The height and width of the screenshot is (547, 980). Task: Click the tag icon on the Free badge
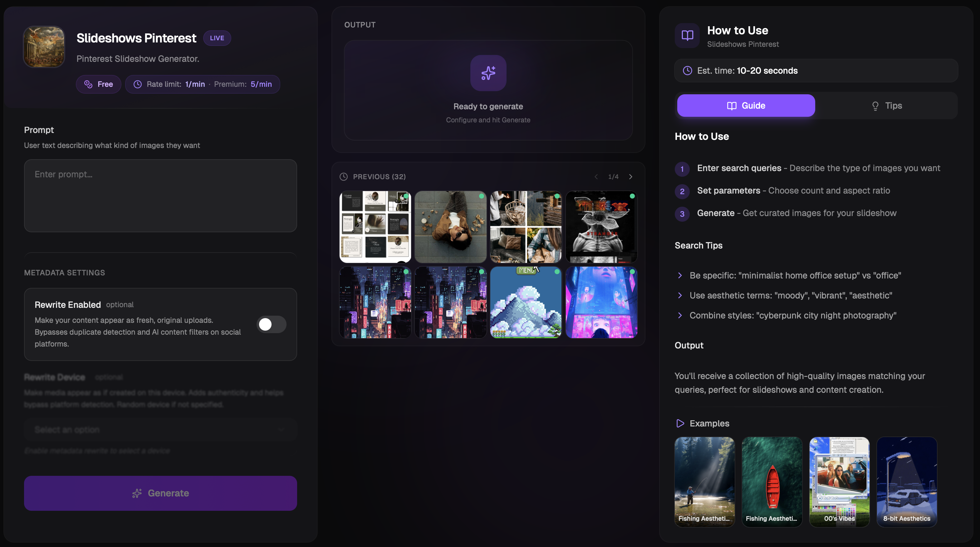(x=87, y=84)
